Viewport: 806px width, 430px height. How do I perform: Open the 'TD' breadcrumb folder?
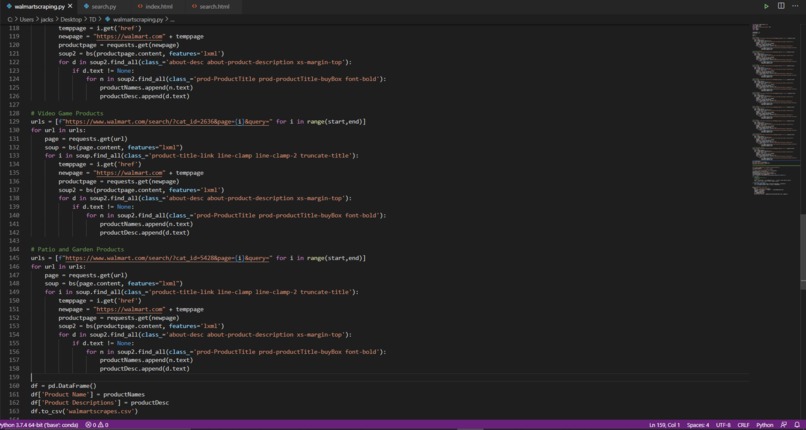93,20
